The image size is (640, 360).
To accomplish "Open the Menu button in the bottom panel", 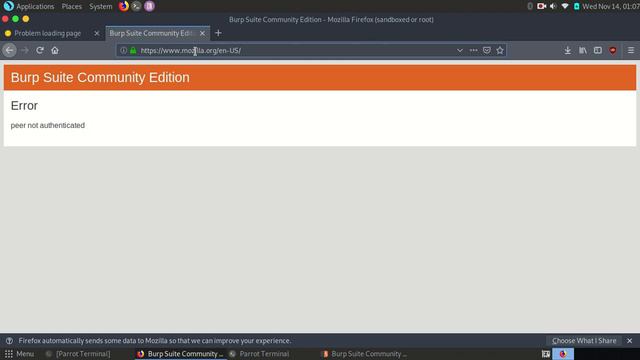I will point(19,354).
